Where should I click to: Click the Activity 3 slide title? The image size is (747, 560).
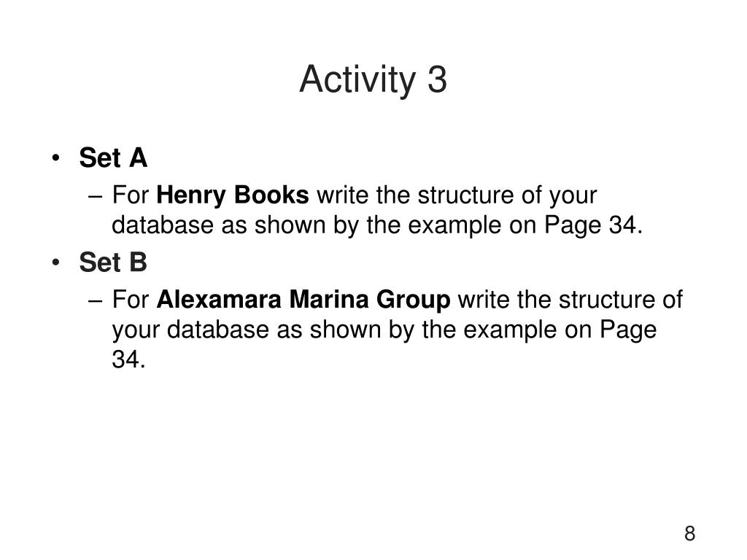[373, 79]
